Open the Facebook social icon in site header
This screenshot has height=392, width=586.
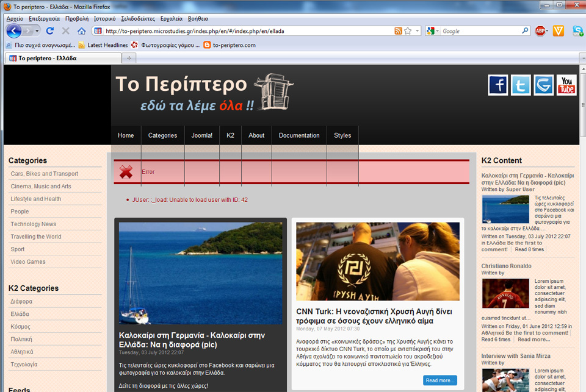tap(498, 85)
